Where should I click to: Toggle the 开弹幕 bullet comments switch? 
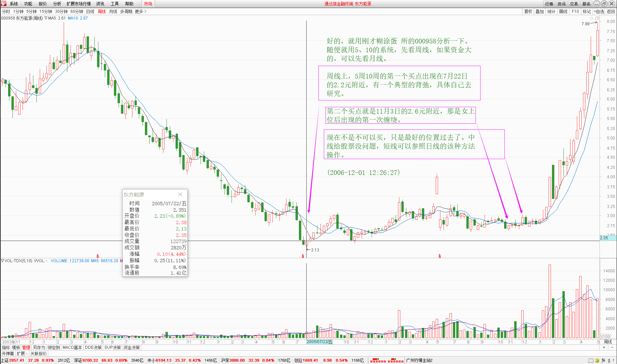(x=8, y=354)
